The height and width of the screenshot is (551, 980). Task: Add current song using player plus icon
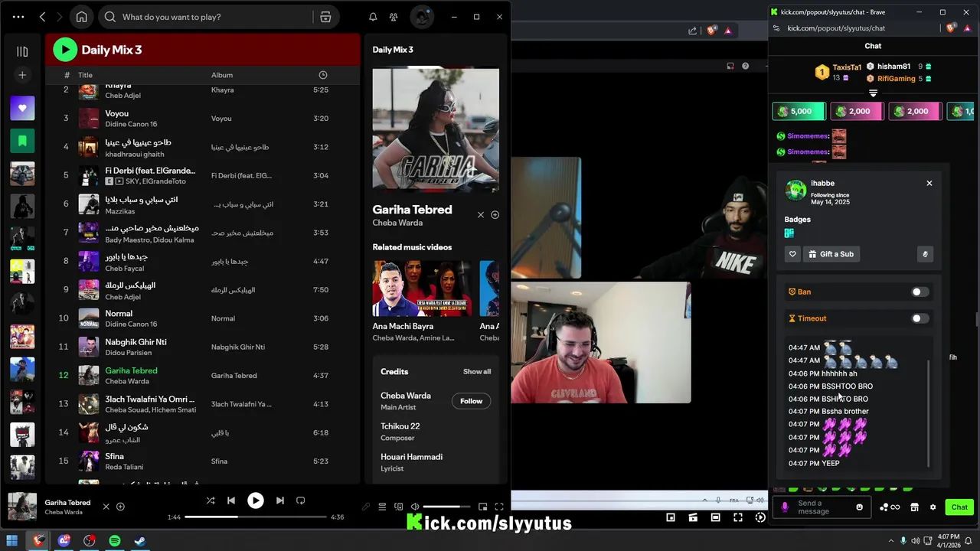point(120,507)
